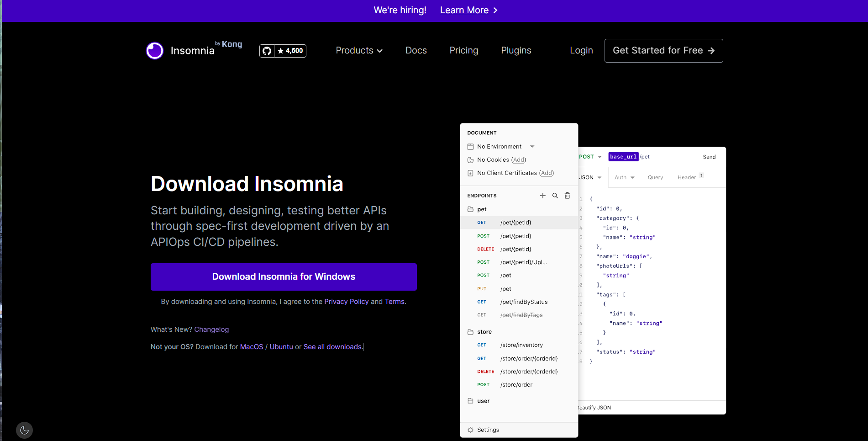This screenshot has width=868, height=441.
Task: Open the Plugins page
Action: [x=516, y=51]
